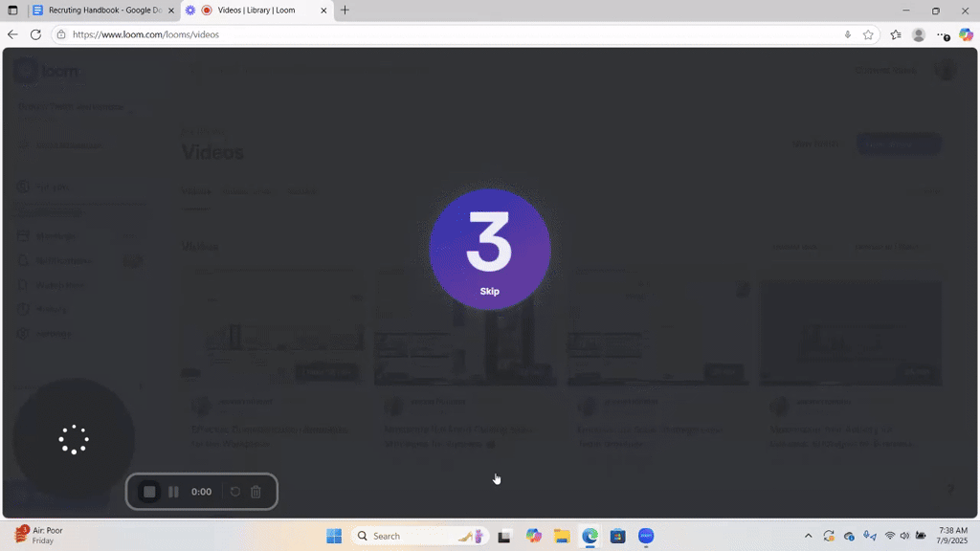The width and height of the screenshot is (980, 551).
Task: Close the Loom Videos tab
Action: (x=323, y=11)
